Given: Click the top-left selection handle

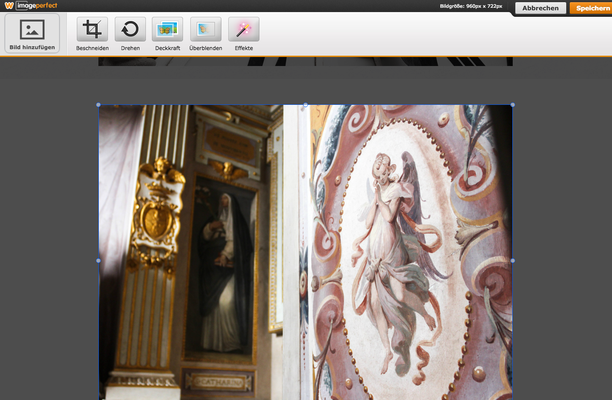Looking at the screenshot, I should click(x=98, y=105).
